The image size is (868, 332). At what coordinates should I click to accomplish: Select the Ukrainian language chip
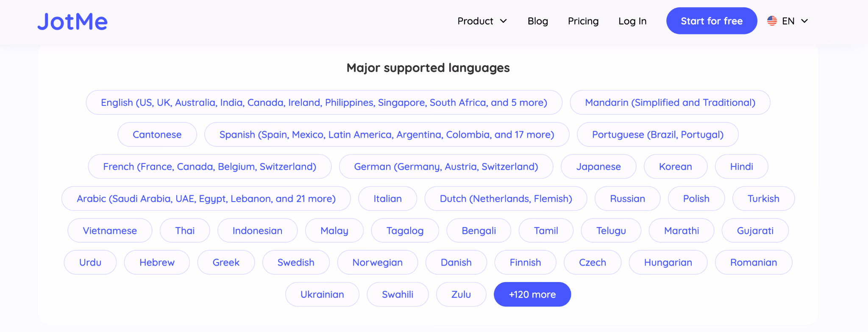(x=322, y=294)
